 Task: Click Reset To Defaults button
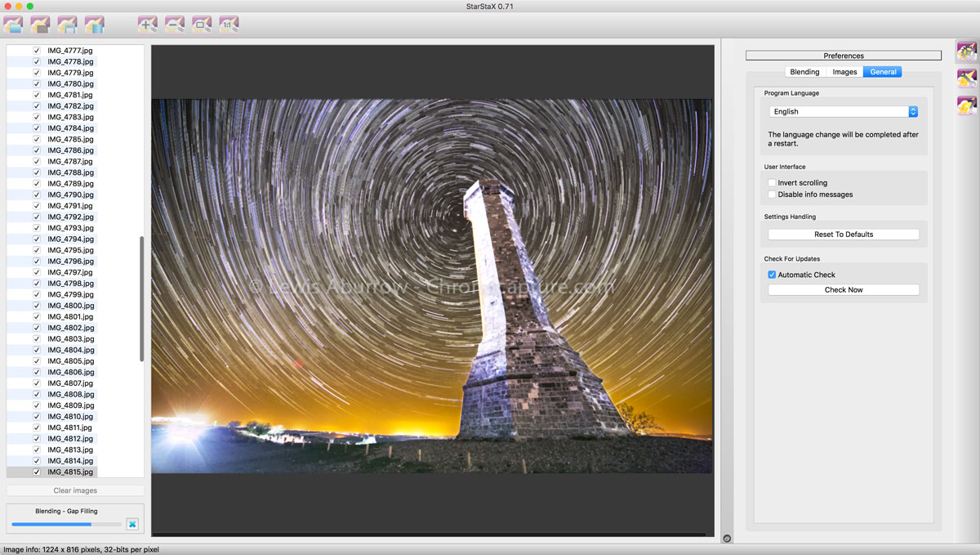pos(844,235)
